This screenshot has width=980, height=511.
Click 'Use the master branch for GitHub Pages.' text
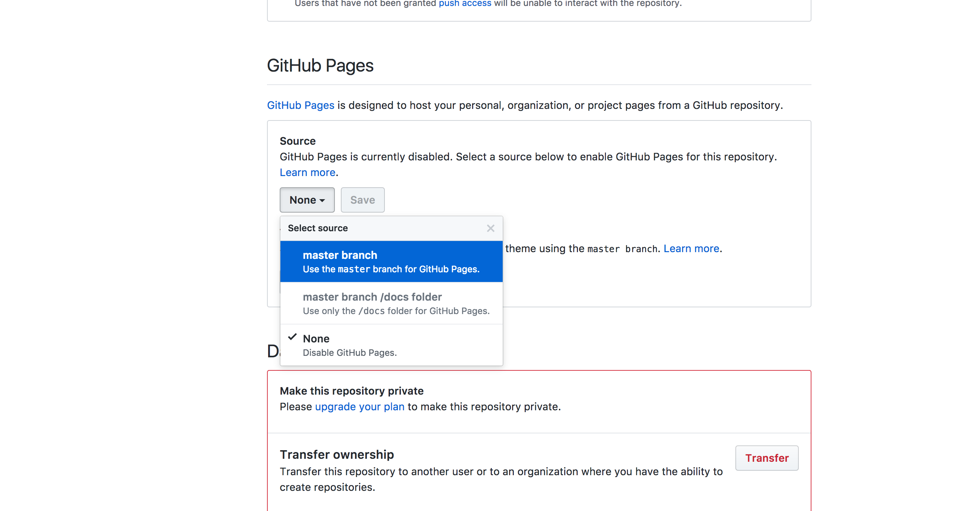[x=391, y=269]
